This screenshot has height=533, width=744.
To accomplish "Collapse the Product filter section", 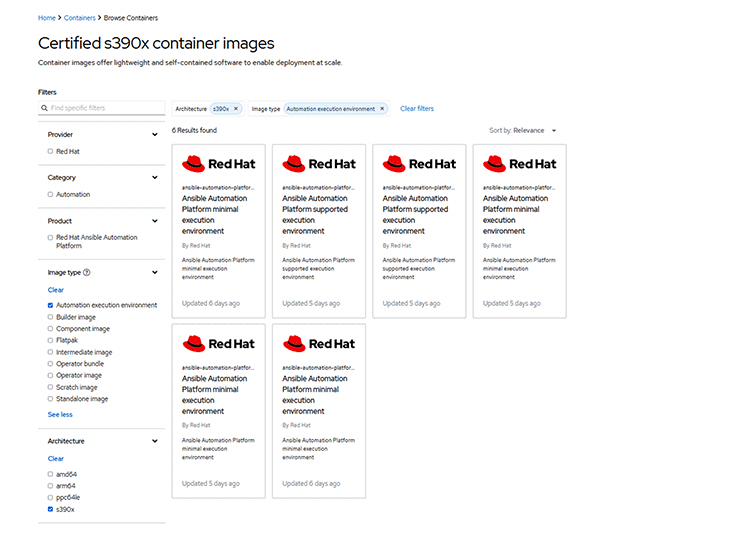I will [154, 221].
